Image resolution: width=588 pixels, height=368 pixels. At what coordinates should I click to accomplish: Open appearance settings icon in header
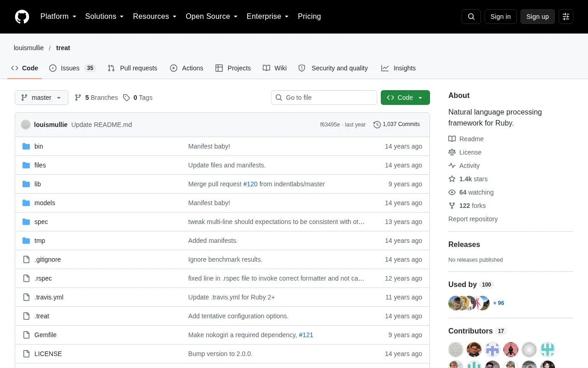(566, 17)
